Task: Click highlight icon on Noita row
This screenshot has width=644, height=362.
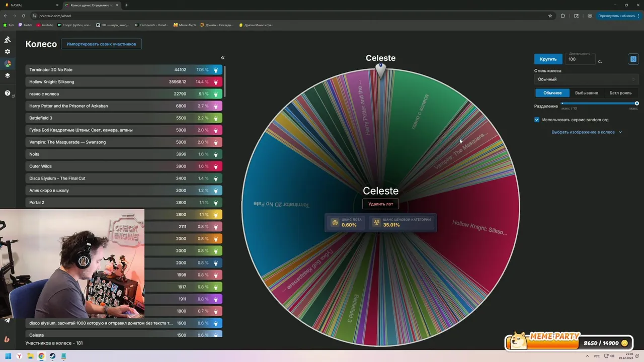Action: pos(216,154)
